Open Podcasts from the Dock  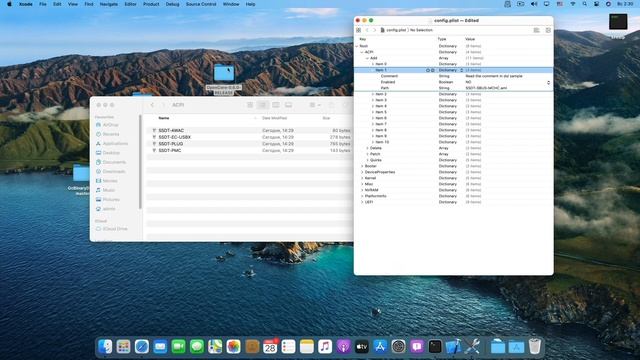pos(343,347)
